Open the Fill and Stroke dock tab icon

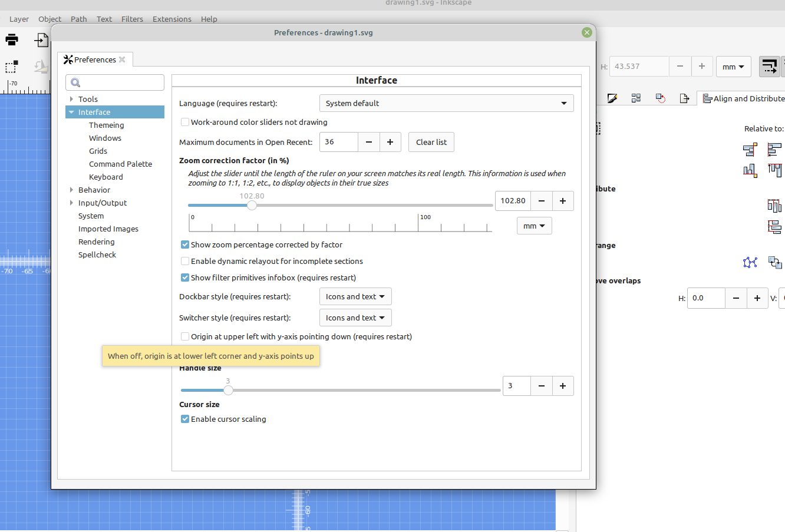point(612,98)
